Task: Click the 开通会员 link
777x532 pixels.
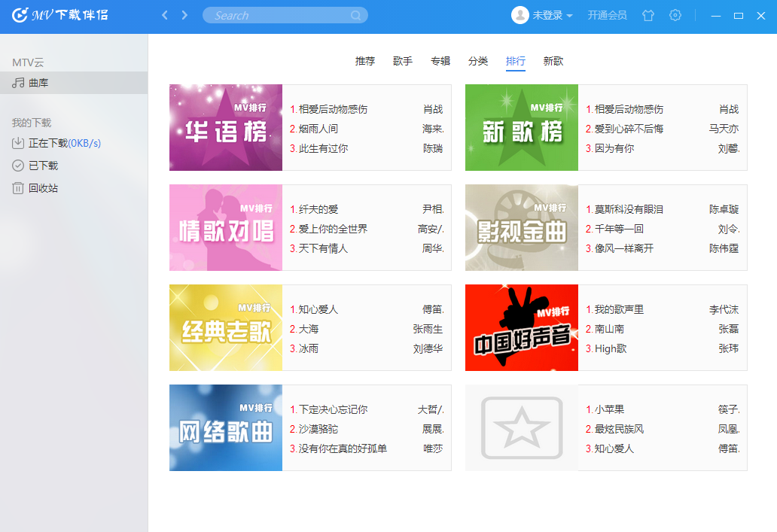Action: click(x=607, y=15)
